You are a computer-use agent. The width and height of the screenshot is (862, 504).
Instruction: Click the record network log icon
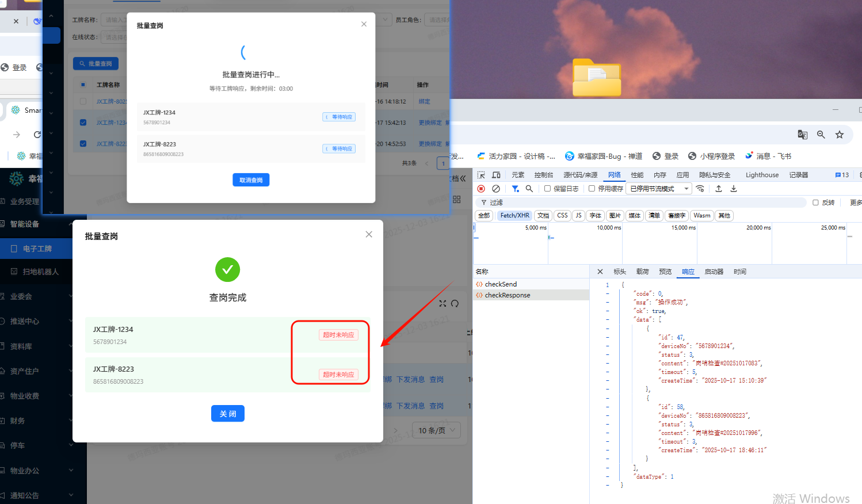click(481, 189)
